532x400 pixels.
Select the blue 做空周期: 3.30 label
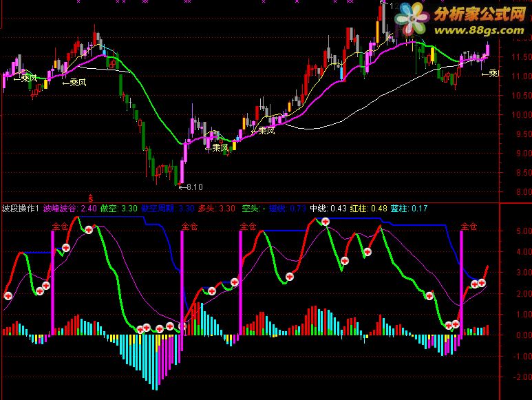coord(168,209)
